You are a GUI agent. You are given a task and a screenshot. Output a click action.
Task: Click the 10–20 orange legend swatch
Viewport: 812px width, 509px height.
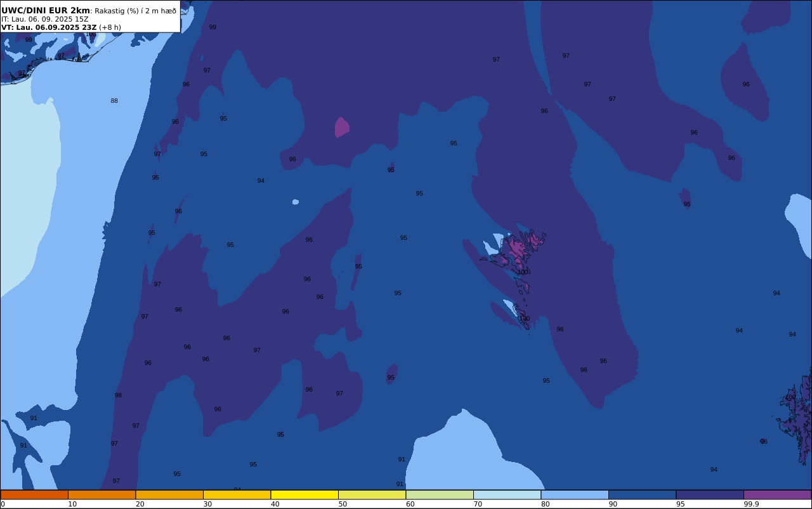click(x=101, y=494)
